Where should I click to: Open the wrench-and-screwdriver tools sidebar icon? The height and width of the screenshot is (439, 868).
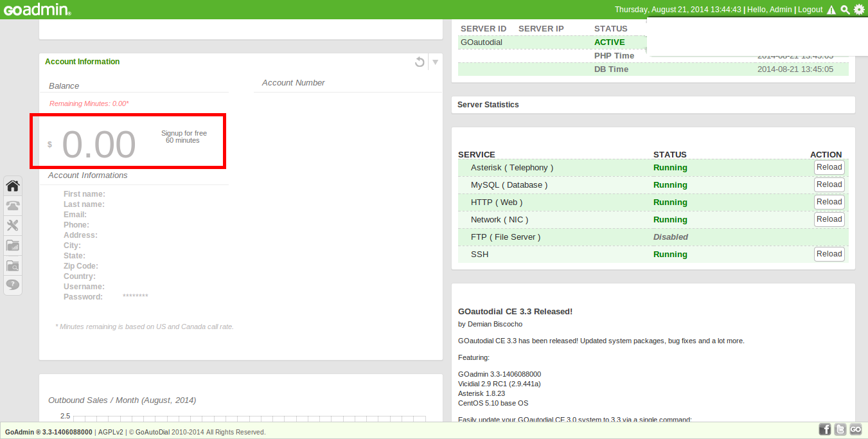(x=13, y=225)
